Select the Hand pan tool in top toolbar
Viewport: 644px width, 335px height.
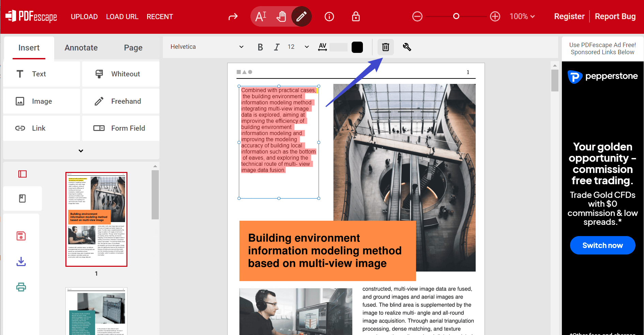coord(281,16)
